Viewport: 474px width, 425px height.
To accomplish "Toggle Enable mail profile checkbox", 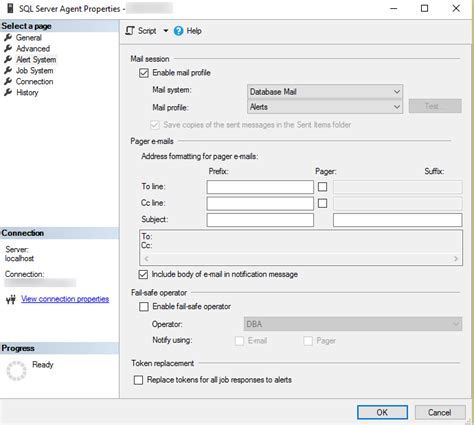I will click(144, 73).
